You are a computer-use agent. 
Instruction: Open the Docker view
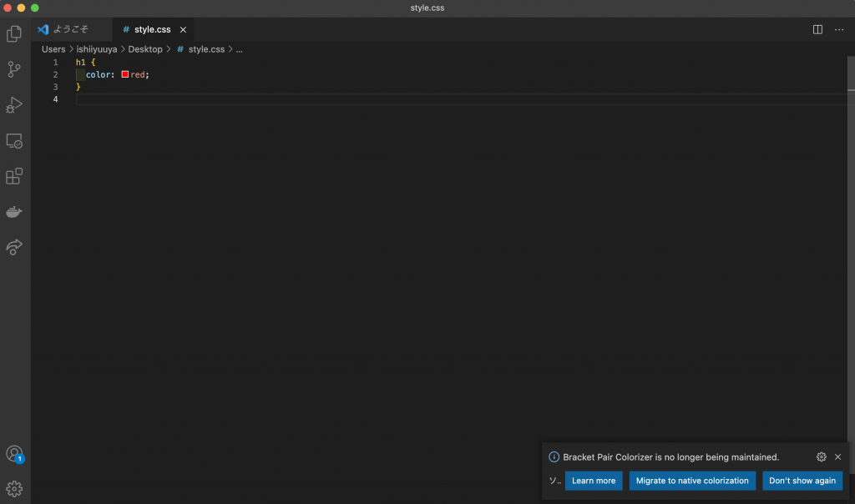(x=14, y=212)
